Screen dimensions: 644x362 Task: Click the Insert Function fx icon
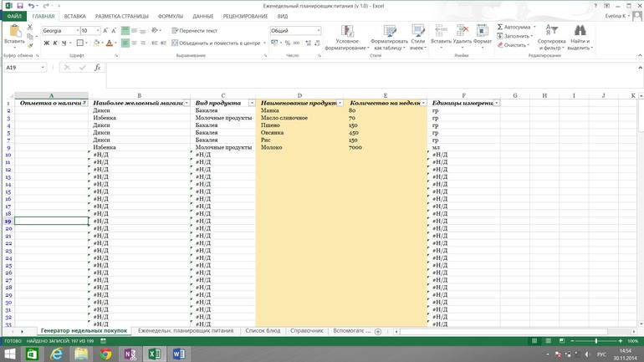[x=97, y=68]
